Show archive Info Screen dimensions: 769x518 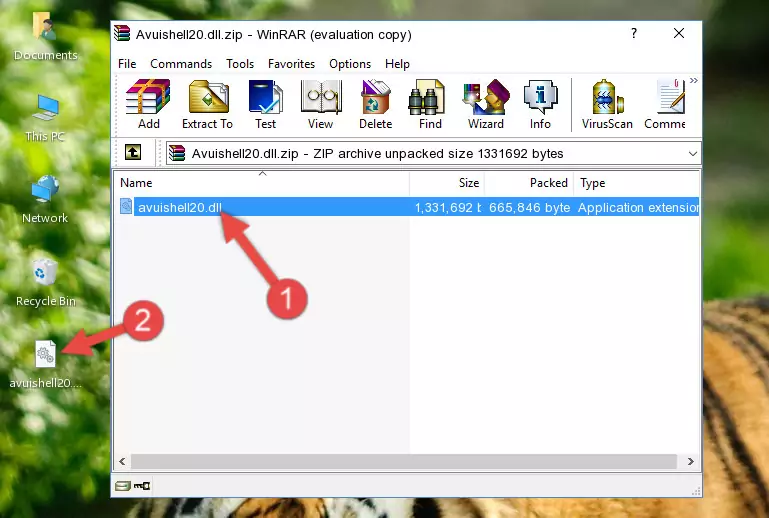pos(540,104)
